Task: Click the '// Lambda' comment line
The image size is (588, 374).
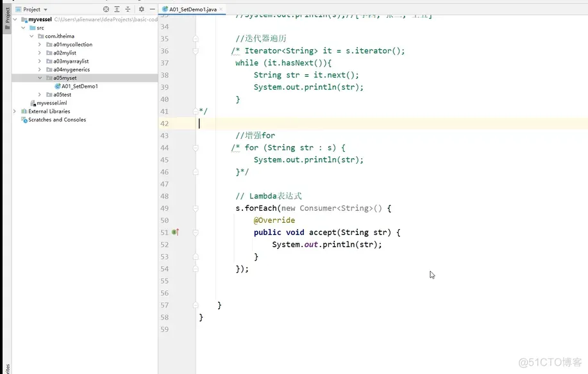Action: [x=269, y=196]
